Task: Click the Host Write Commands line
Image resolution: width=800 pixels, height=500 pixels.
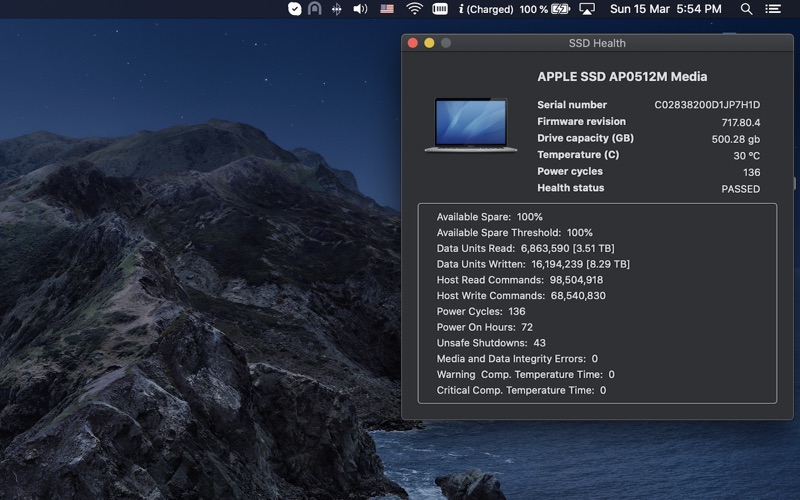Action: pos(521,296)
